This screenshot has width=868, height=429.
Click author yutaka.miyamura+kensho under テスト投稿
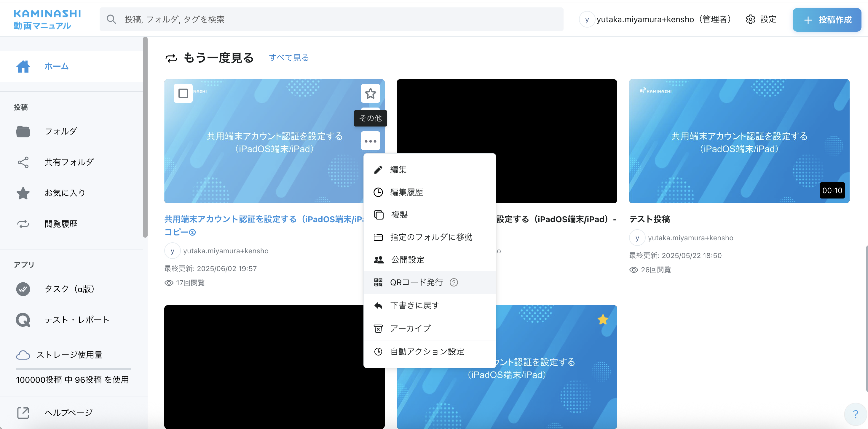(690, 238)
